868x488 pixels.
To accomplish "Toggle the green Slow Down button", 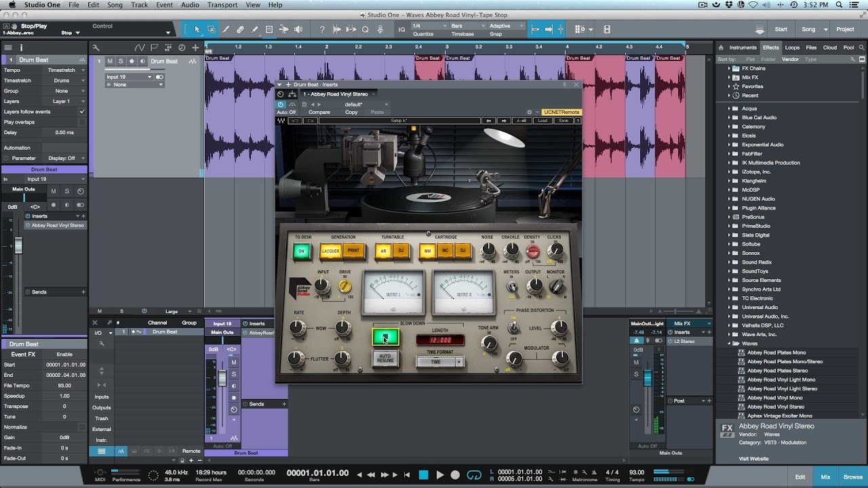I will [x=385, y=337].
